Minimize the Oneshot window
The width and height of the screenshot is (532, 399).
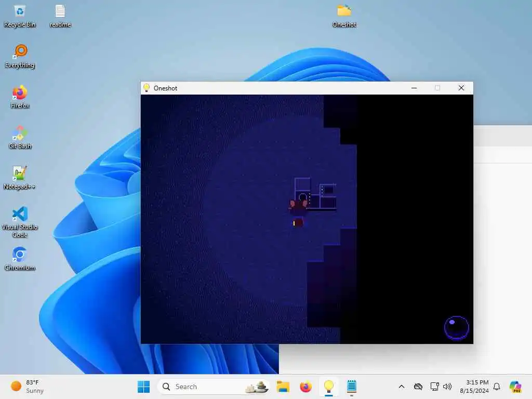point(414,88)
